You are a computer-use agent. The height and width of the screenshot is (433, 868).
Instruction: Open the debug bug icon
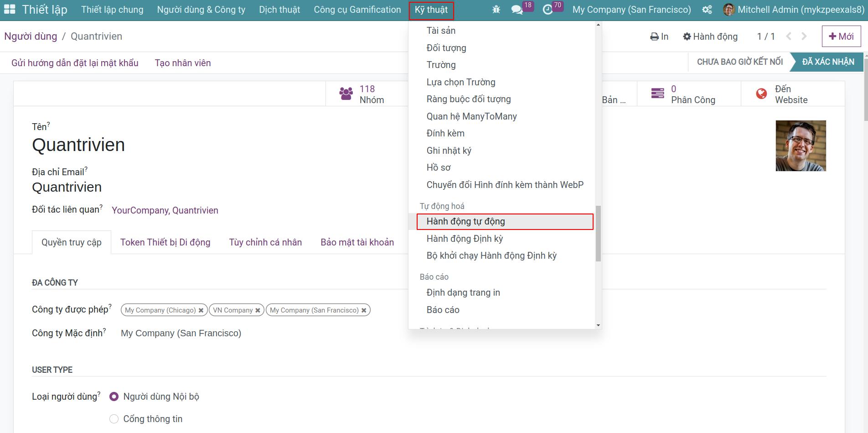496,10
